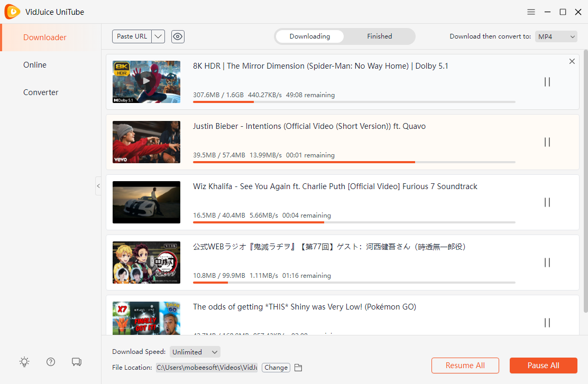This screenshot has width=588, height=384.
Task: Click the VidJuice UniTube logo icon
Action: [12, 12]
